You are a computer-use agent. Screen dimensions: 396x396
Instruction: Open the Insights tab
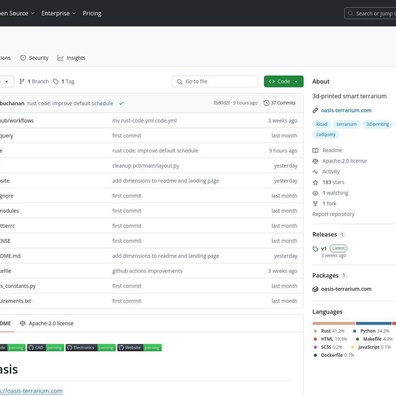71,58
